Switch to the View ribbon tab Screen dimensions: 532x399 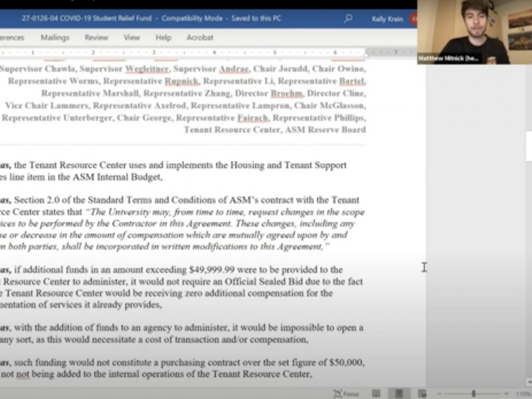[x=132, y=38]
